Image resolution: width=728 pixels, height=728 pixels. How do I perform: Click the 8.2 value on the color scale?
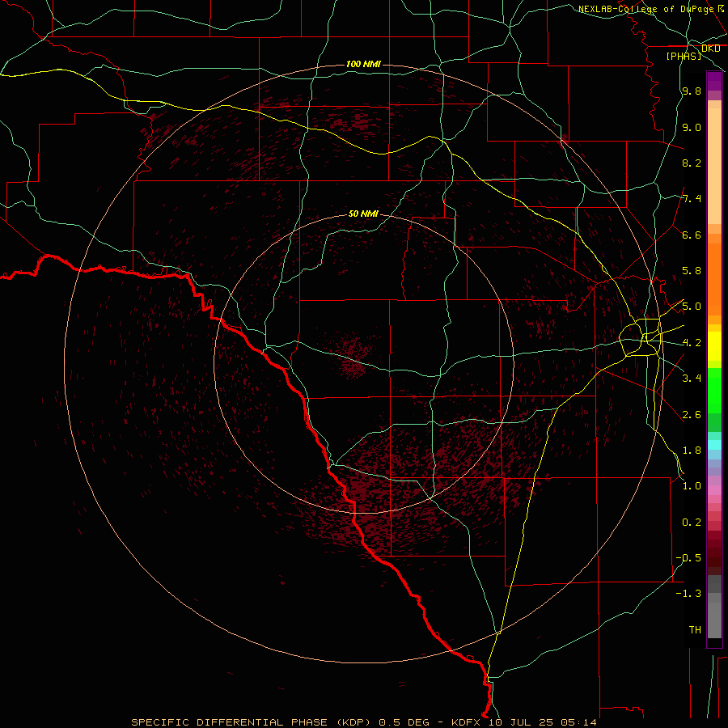[692, 163]
